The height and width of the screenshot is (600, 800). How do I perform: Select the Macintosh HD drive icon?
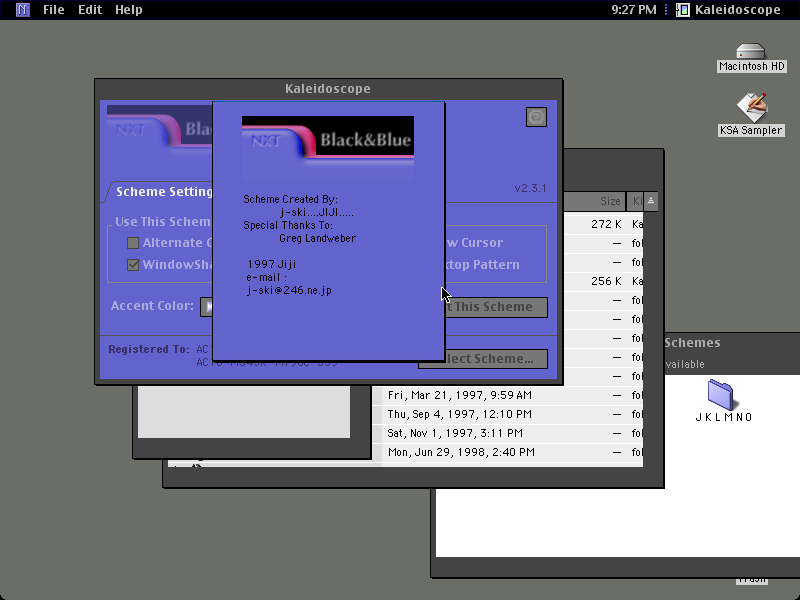tap(751, 58)
